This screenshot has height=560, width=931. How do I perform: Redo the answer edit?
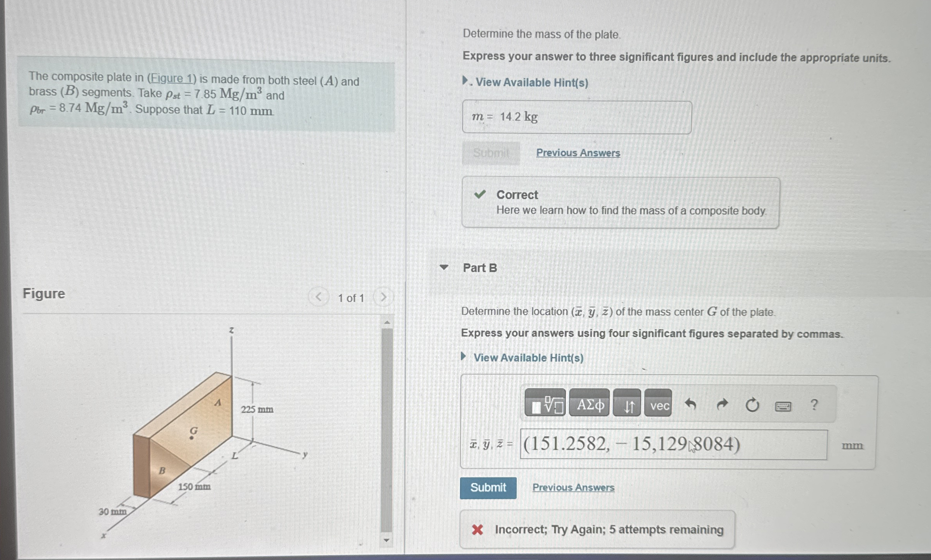pyautogui.click(x=722, y=405)
